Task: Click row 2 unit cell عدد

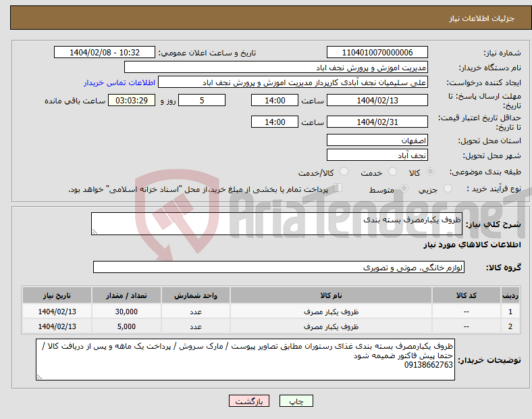Action: coord(196,326)
